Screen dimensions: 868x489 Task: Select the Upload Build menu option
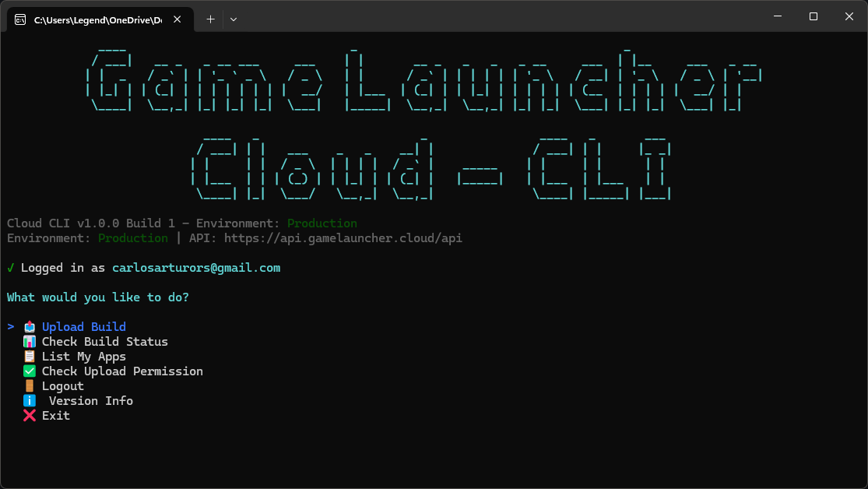[x=84, y=327]
